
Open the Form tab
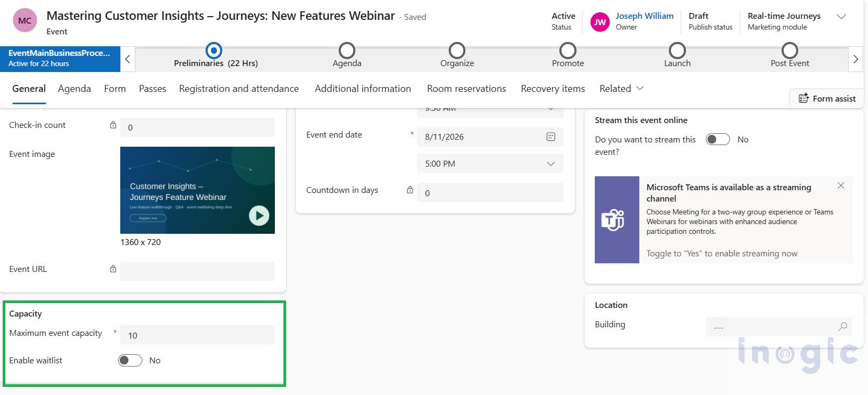[x=115, y=89]
